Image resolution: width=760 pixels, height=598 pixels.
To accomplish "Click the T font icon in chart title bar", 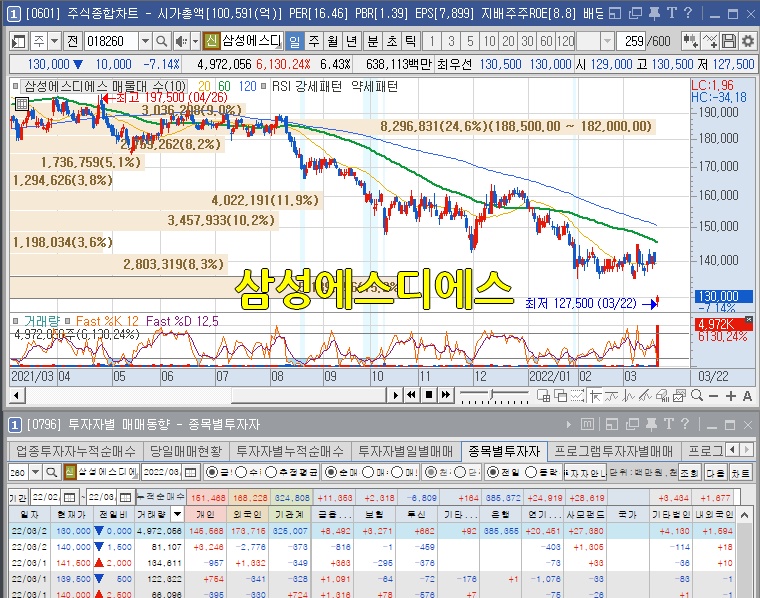I will pos(672,13).
